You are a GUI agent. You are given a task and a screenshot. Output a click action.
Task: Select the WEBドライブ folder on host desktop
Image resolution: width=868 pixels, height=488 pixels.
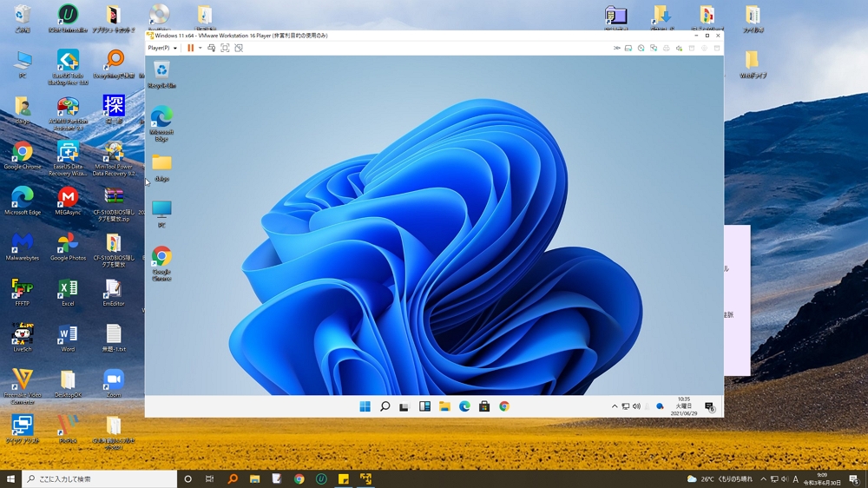[x=753, y=64]
